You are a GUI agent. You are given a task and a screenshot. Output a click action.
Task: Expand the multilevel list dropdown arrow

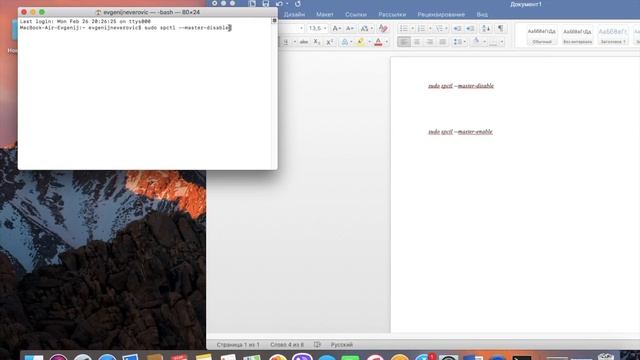click(x=447, y=28)
